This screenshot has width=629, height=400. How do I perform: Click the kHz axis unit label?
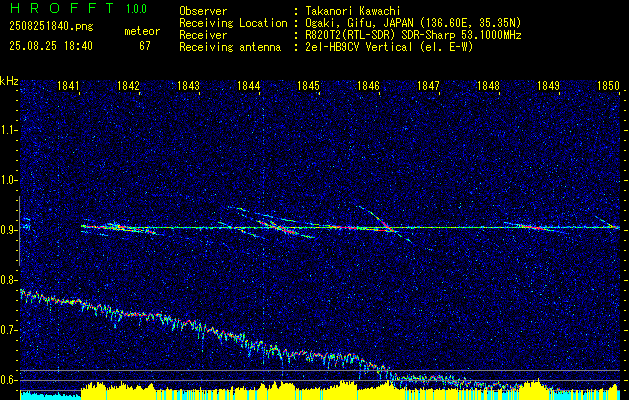point(9,81)
